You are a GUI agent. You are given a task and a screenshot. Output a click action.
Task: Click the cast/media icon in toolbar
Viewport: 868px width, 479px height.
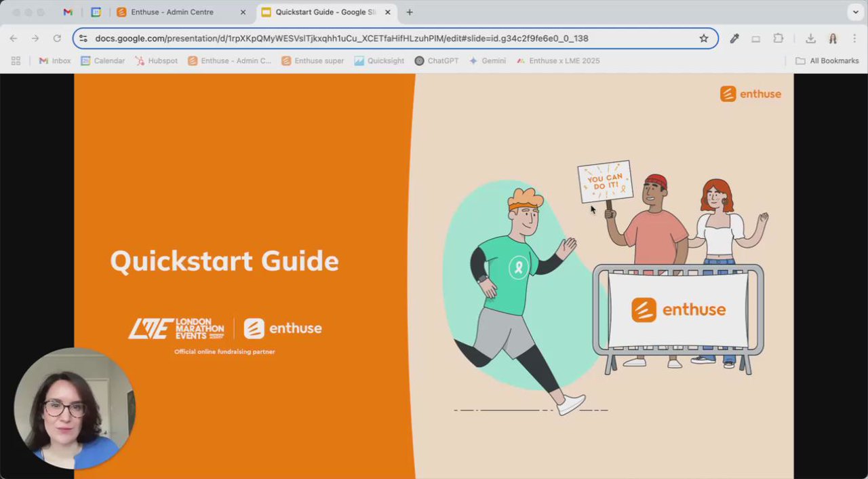pos(755,39)
